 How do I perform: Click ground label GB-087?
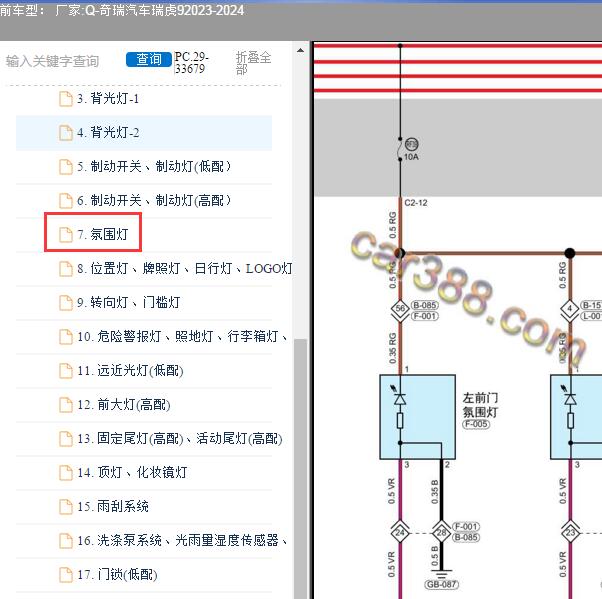coord(442,584)
